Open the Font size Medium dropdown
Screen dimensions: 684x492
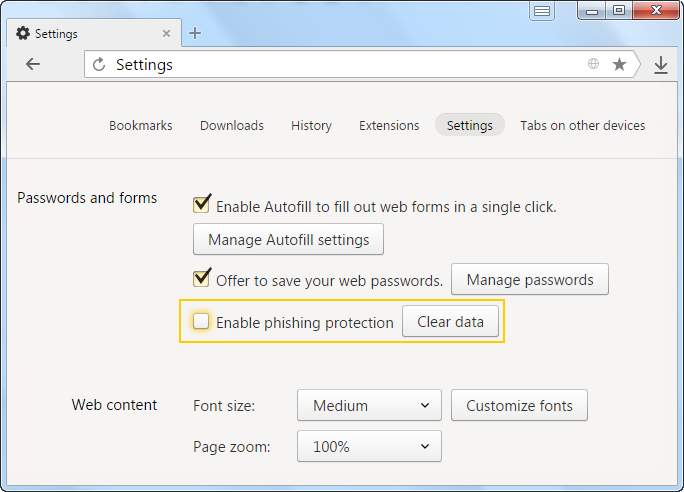click(369, 405)
